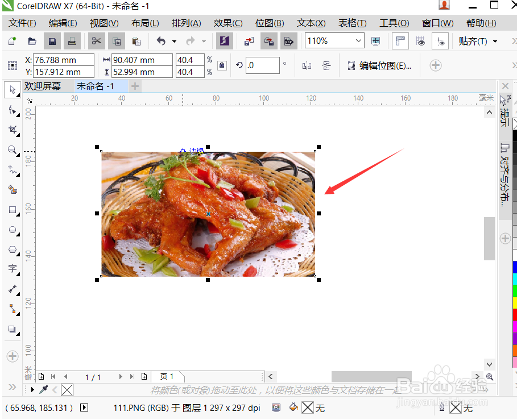Select the Shape edit tool
This screenshot has height=420, width=517.
(13, 110)
